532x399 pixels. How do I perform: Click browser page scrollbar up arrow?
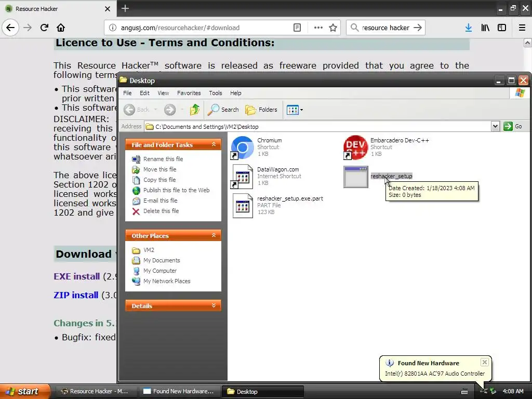point(528,43)
